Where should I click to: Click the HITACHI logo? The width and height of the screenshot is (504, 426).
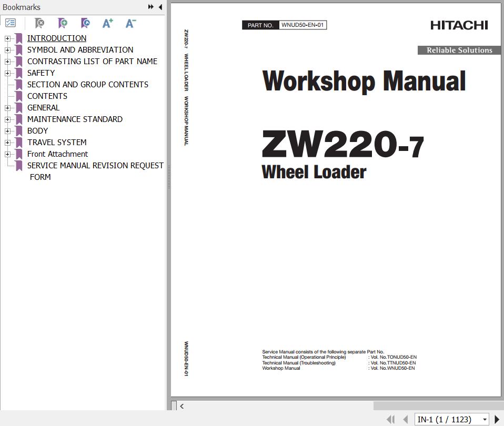coord(459,25)
